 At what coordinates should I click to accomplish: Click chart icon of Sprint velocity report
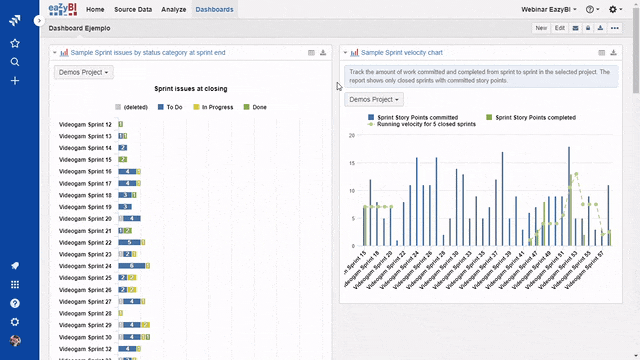pos(354,53)
